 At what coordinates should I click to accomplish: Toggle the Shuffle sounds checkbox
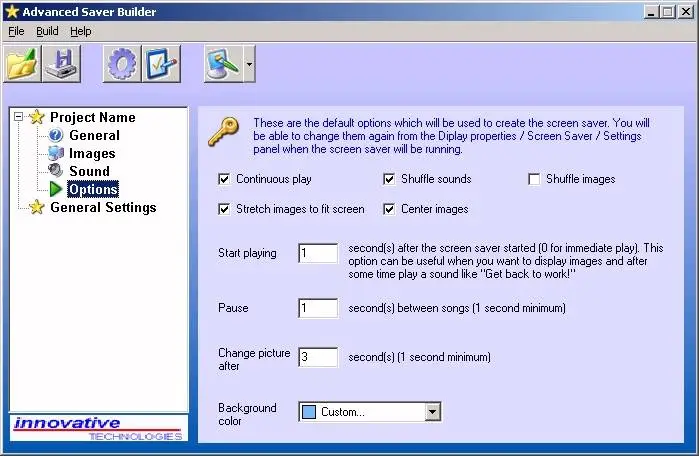389,179
